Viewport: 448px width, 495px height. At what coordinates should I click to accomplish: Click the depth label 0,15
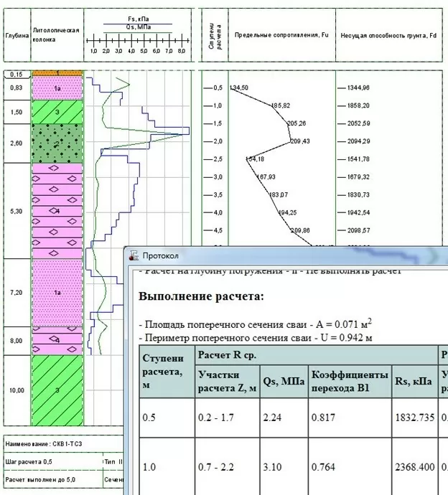[x=17, y=75]
